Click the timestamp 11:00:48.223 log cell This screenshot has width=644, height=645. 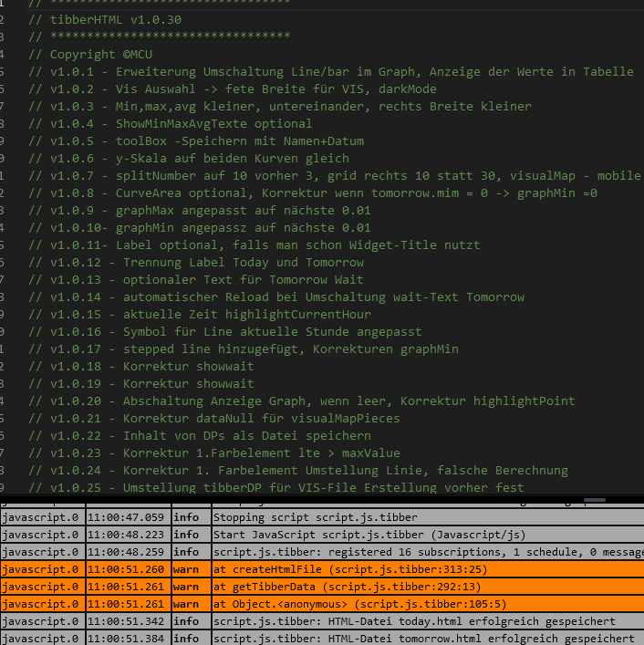click(x=128, y=535)
